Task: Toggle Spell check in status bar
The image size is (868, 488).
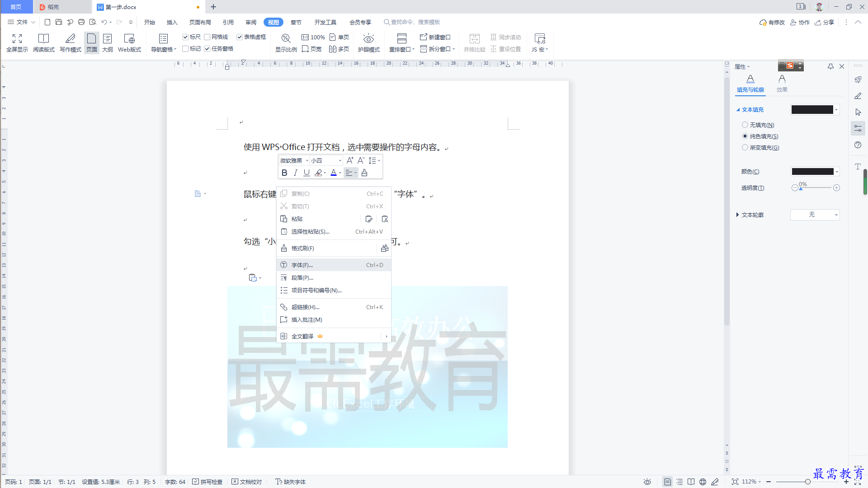Action: click(x=207, y=482)
